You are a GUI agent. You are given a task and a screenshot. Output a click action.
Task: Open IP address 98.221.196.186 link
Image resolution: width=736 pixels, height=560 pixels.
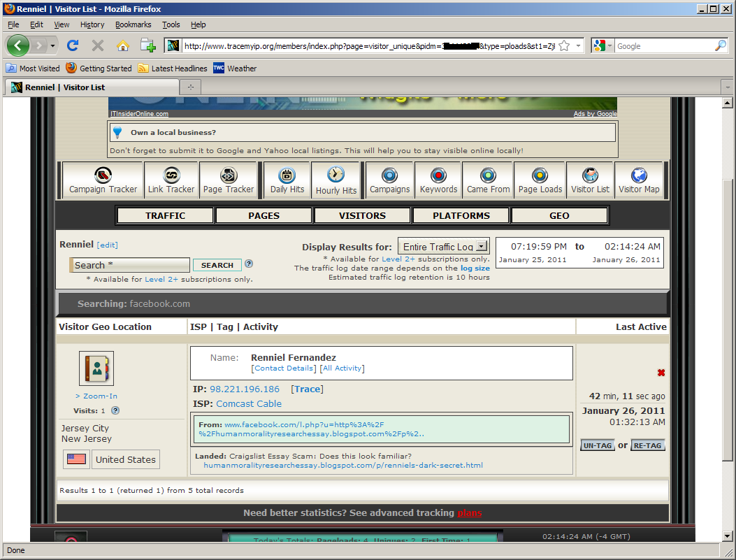point(245,389)
